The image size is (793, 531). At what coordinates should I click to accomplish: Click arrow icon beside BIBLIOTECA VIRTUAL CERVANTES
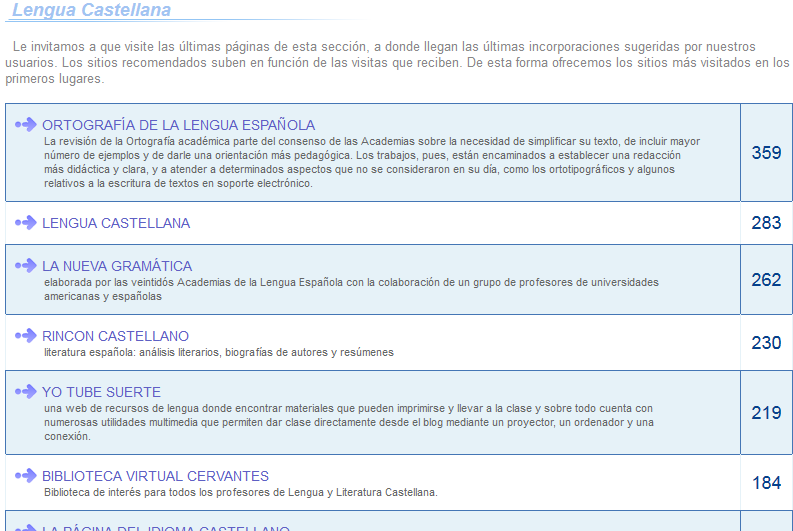[x=26, y=475]
